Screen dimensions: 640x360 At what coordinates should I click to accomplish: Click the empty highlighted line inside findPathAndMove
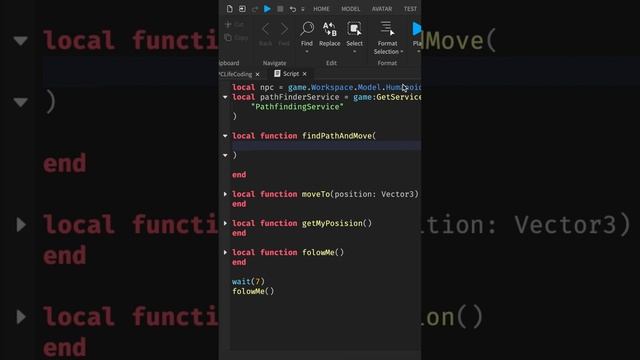point(327,145)
